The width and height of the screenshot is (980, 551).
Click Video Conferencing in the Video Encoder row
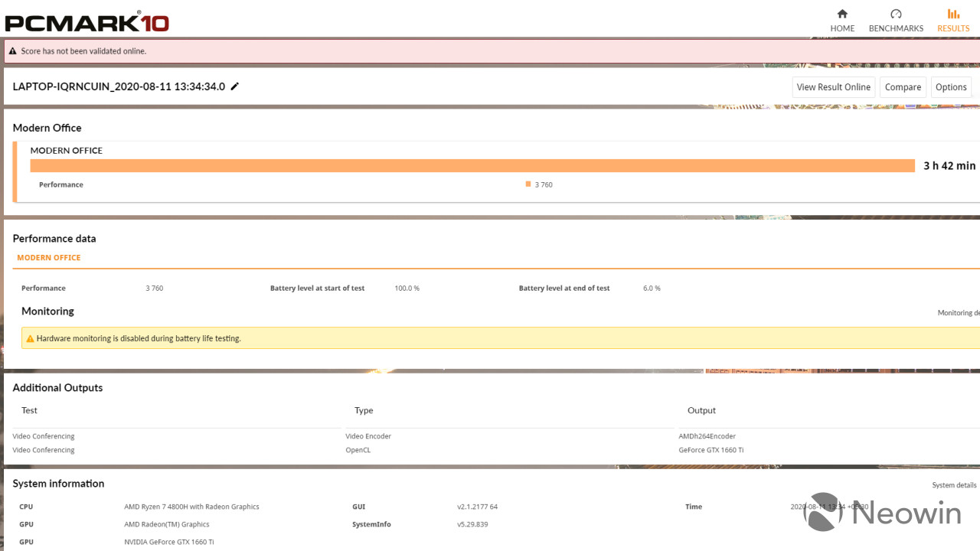point(44,436)
